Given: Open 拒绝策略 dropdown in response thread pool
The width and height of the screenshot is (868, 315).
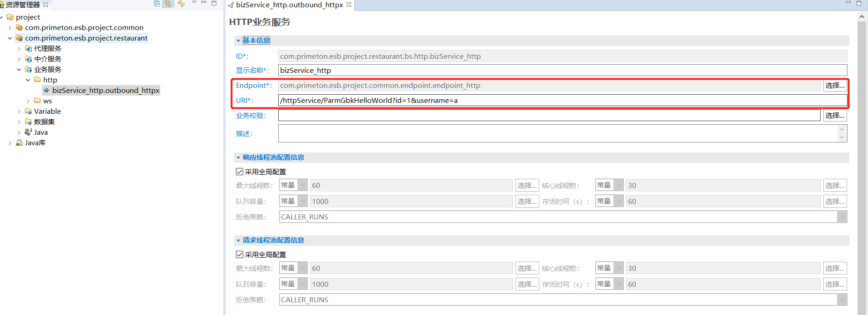Looking at the screenshot, I should [x=842, y=217].
